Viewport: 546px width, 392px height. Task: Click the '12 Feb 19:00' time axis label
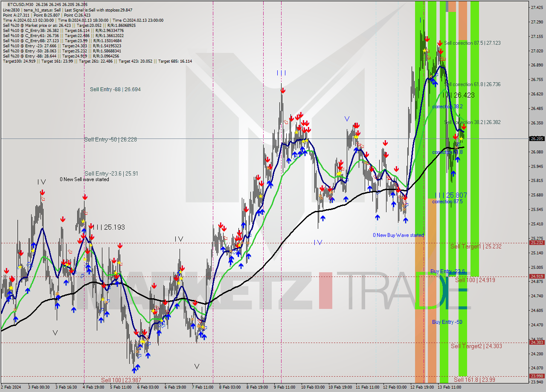coord(422,387)
